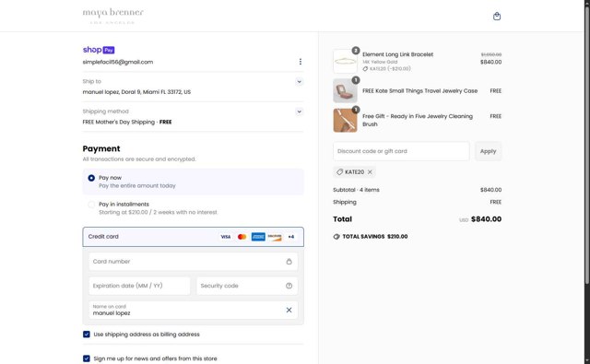Select the Pay now radio option
This screenshot has width=590, height=364.
(x=91, y=178)
